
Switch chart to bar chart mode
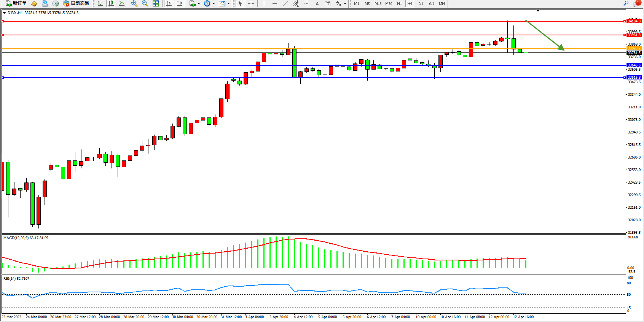click(100, 3)
